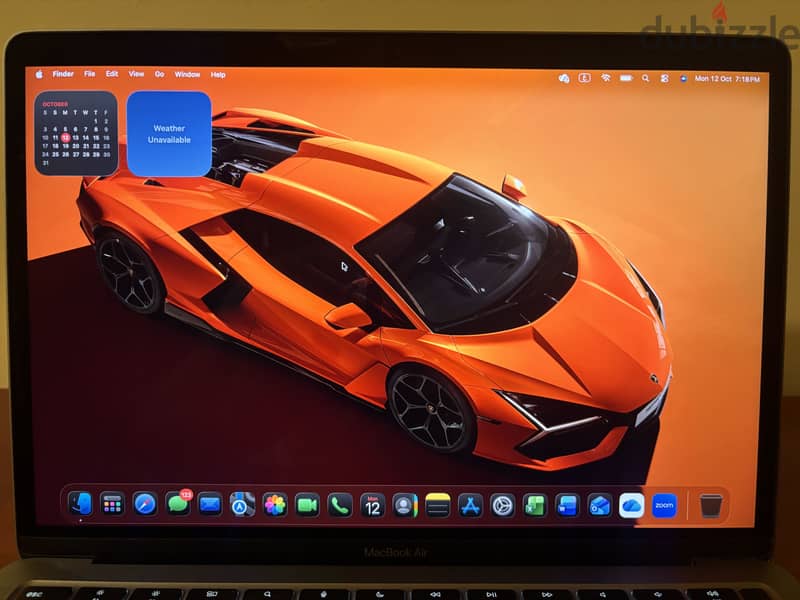Launch Microsoft Outlook from the Dock
This screenshot has width=800, height=600.
click(x=599, y=505)
